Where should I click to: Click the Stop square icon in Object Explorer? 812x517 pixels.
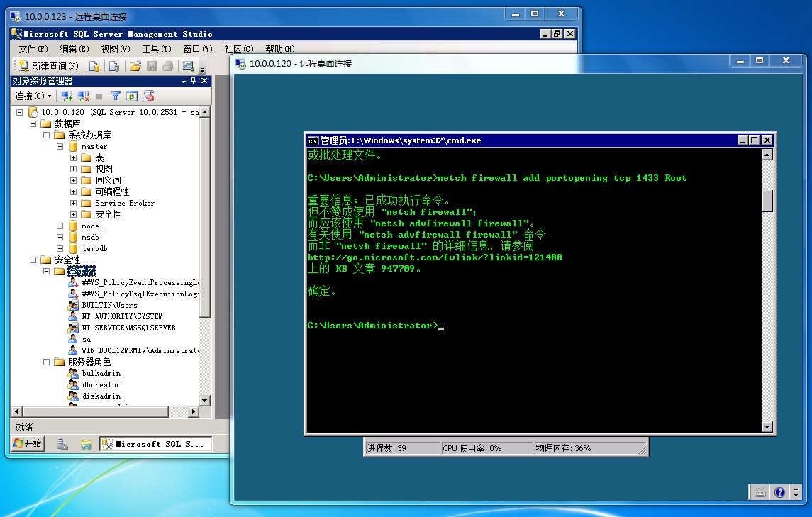click(99, 96)
